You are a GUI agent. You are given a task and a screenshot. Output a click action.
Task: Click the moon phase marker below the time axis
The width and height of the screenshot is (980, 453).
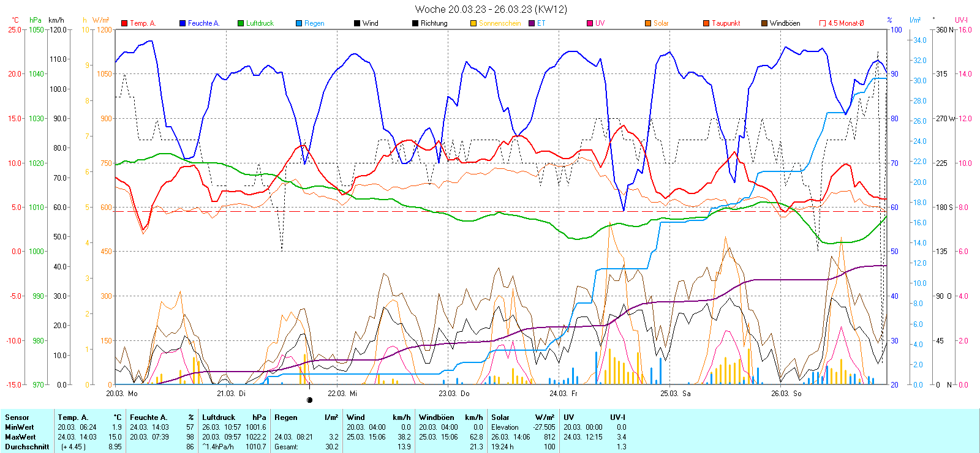pyautogui.click(x=309, y=400)
